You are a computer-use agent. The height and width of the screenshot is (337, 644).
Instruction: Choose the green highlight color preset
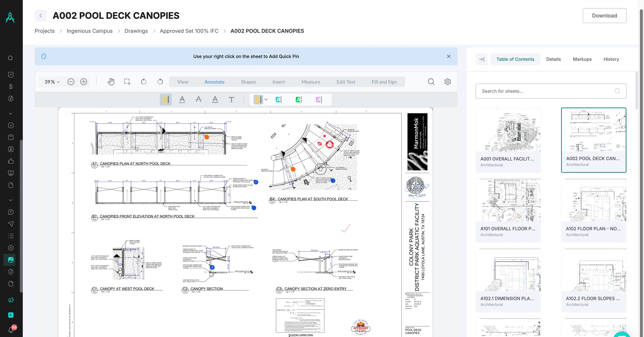(298, 100)
